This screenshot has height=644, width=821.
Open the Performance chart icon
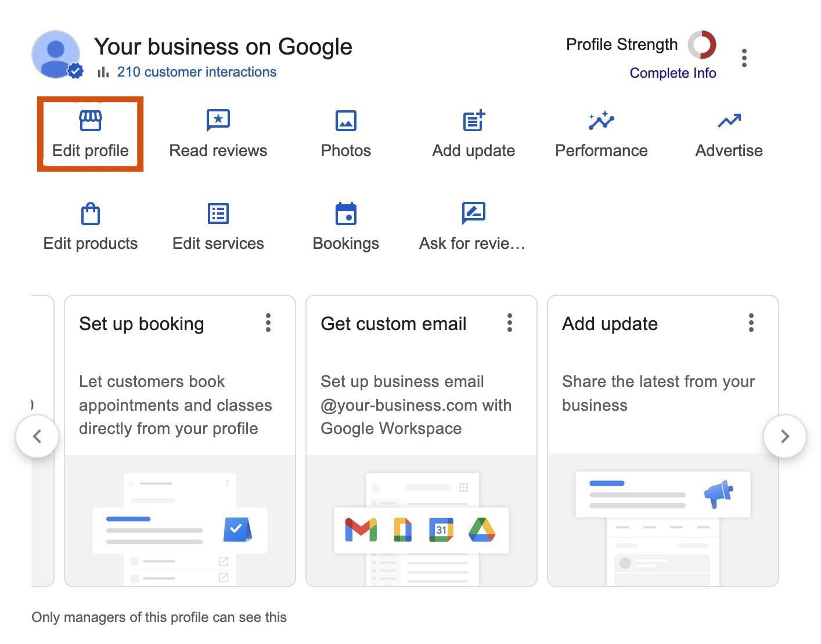coord(602,121)
